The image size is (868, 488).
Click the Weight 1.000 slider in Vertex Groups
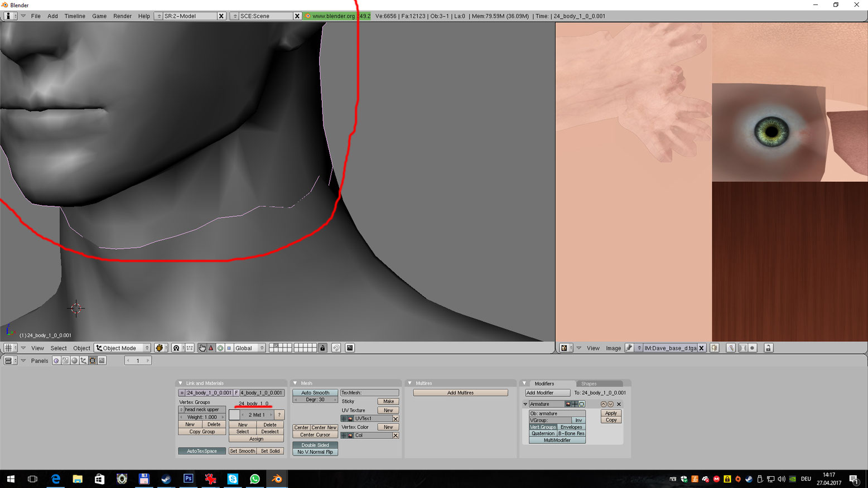coord(201,417)
